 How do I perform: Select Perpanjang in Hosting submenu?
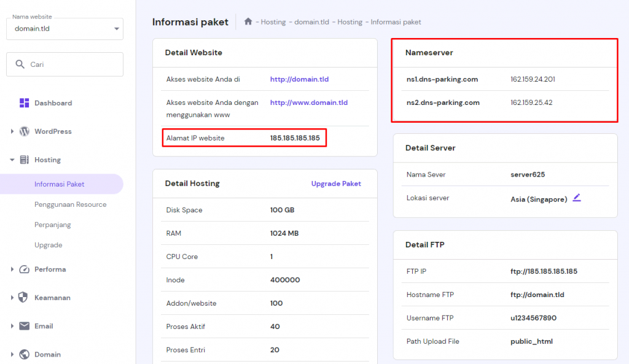click(x=52, y=225)
